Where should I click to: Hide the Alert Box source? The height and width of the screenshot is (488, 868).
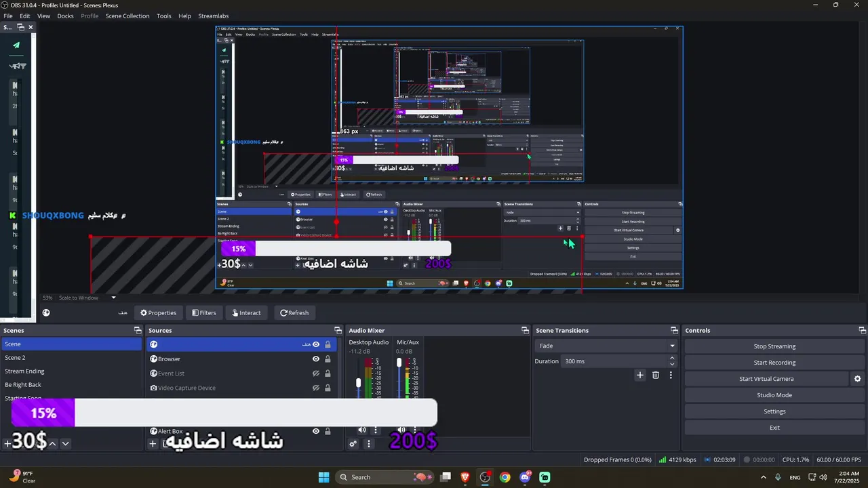pos(315,431)
